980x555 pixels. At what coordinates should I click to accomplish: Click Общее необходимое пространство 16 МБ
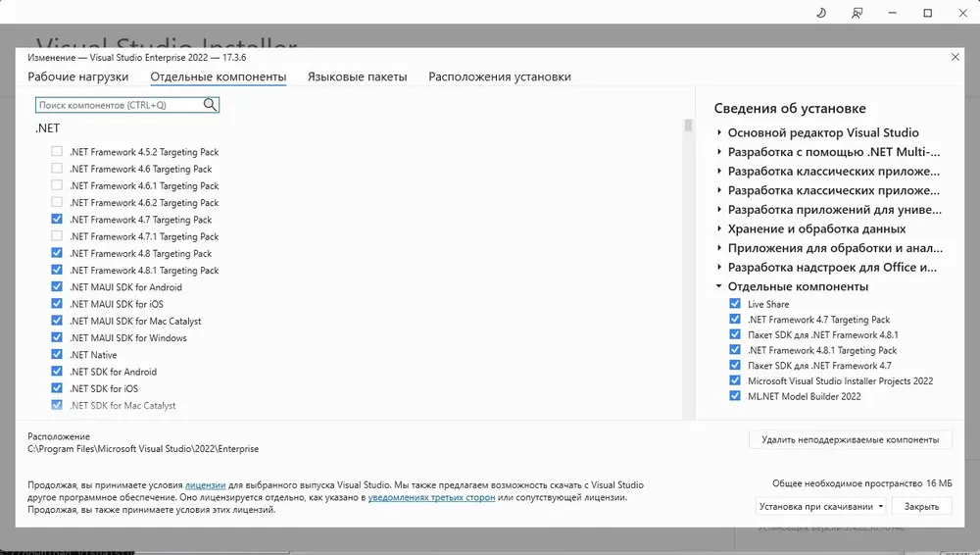(861, 483)
